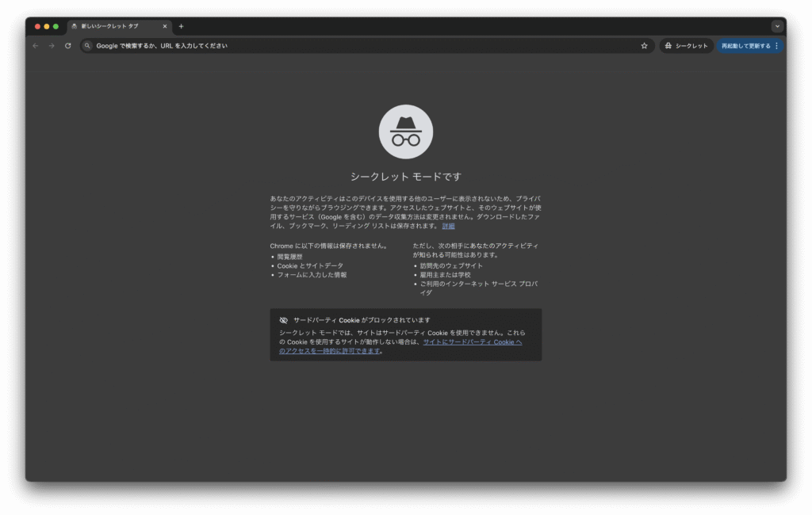Image resolution: width=812 pixels, height=515 pixels.
Task: Click the 閲覧履歴 list item
Action: (289, 257)
